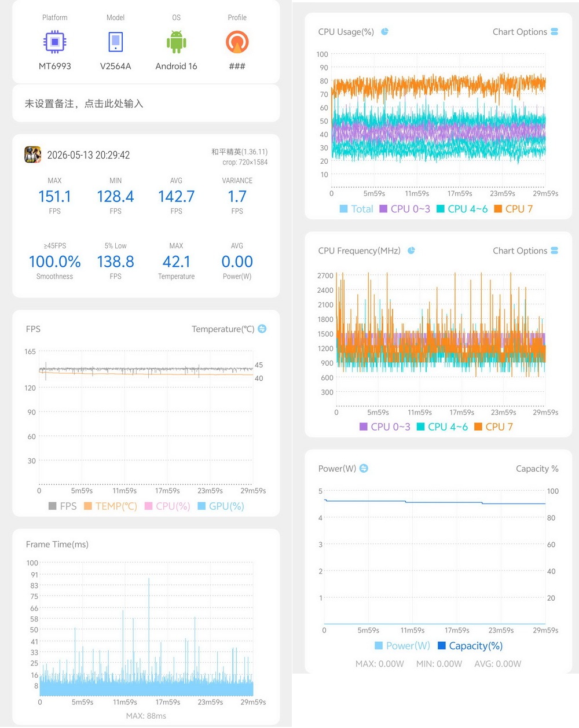Toggle CPU 0~3 series in CPU Frequency legend

384,426
